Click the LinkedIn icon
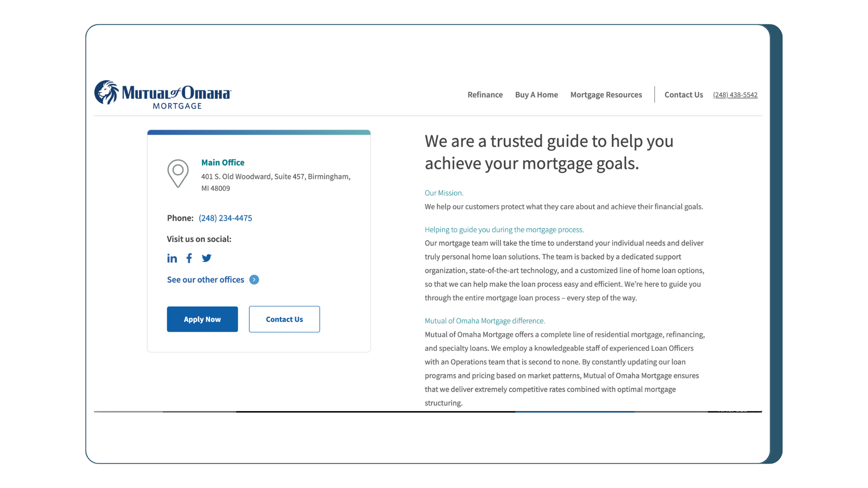This screenshot has width=868, height=488. [x=172, y=258]
